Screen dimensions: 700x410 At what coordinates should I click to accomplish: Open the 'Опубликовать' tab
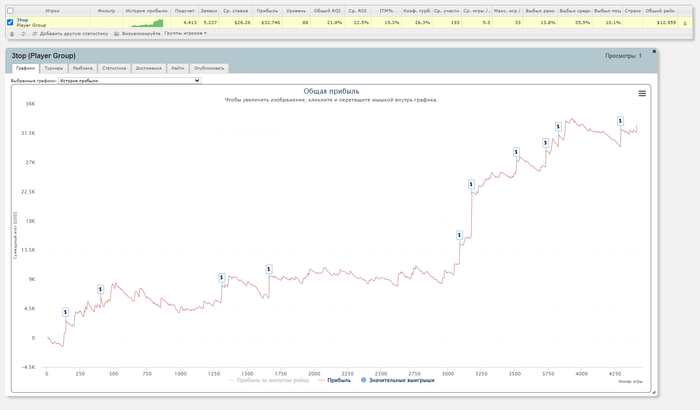pos(209,68)
